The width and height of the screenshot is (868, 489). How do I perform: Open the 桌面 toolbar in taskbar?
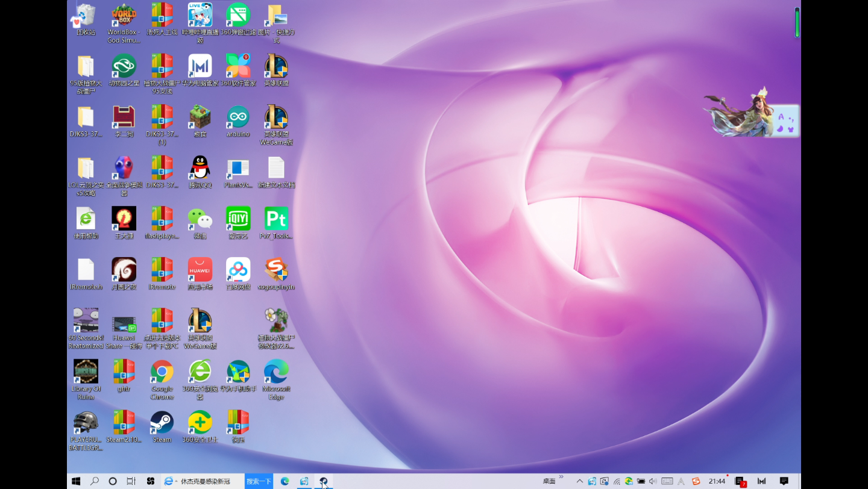coord(549,481)
